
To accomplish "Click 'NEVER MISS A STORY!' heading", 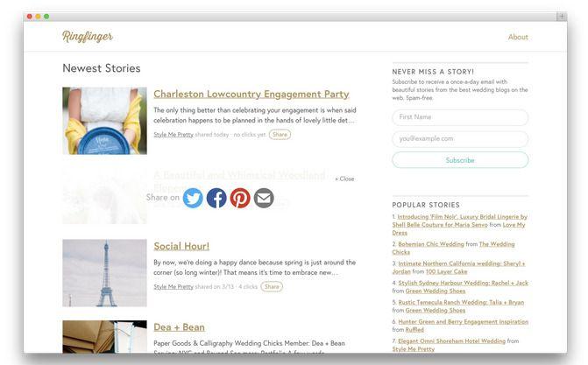I will coord(433,72).
